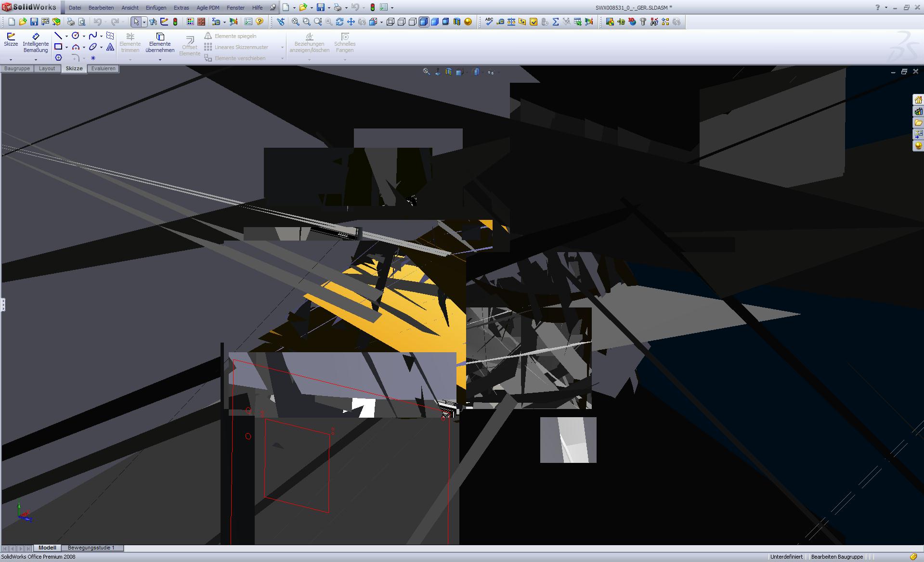Image resolution: width=924 pixels, height=562 pixels.
Task: Click the Help question mark icon
Action: (x=260, y=22)
